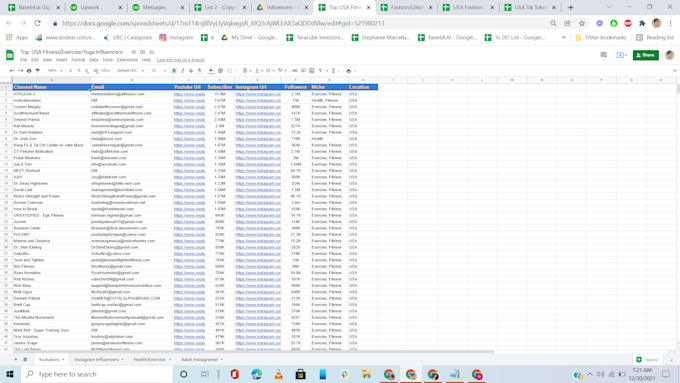Toggle Italic formatting in the toolbar
This screenshot has width=680, height=383.
183,70
